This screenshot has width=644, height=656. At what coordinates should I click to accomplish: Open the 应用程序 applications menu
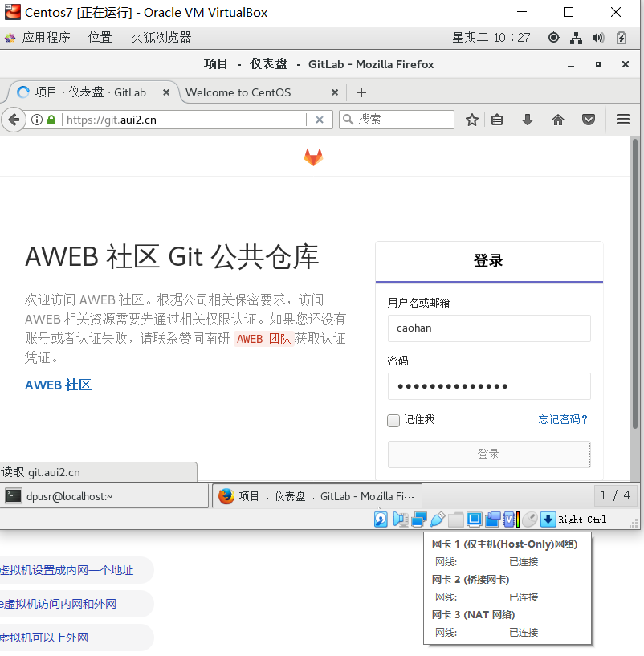46,38
